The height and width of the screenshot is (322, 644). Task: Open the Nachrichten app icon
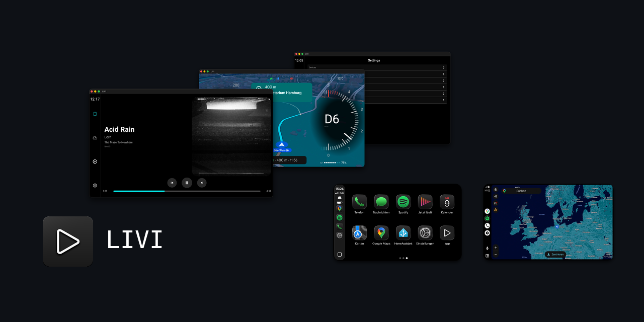coord(381,202)
